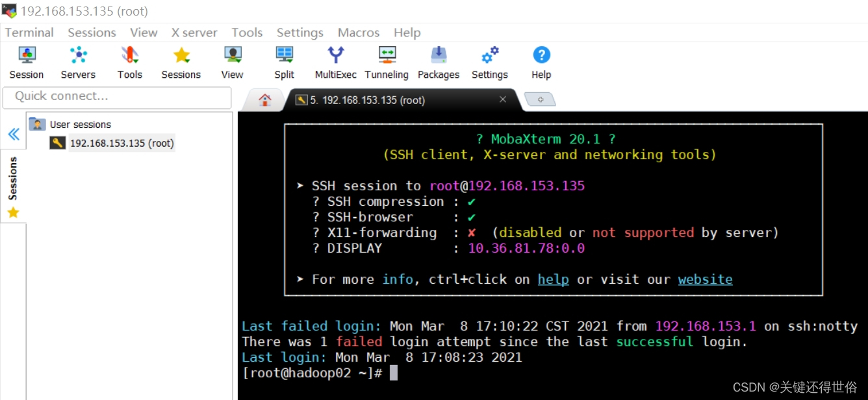Screen dimensions: 868x400
Task: Select 192.168.153.135 (root) session in tree
Action: click(122, 143)
